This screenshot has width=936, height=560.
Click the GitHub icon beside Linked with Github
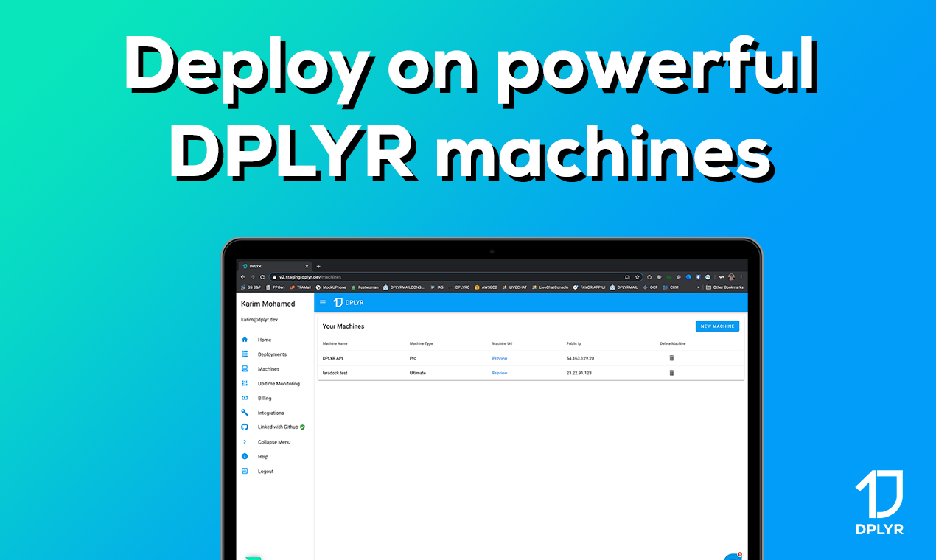(x=245, y=427)
